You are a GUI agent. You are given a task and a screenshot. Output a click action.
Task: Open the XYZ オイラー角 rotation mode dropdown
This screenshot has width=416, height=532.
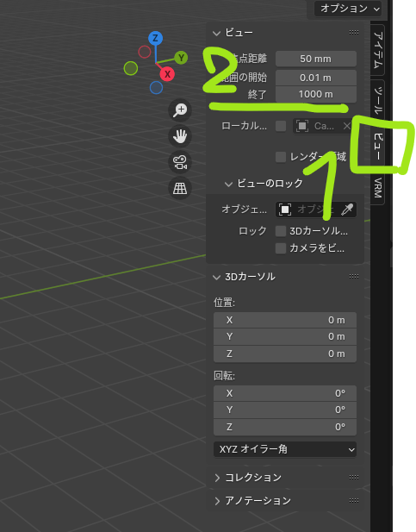coord(285,449)
